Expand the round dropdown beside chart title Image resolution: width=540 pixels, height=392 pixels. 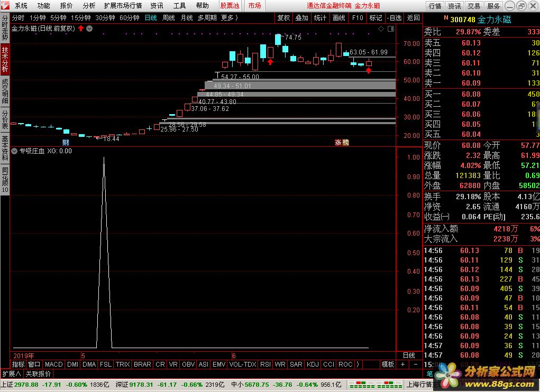point(89,29)
